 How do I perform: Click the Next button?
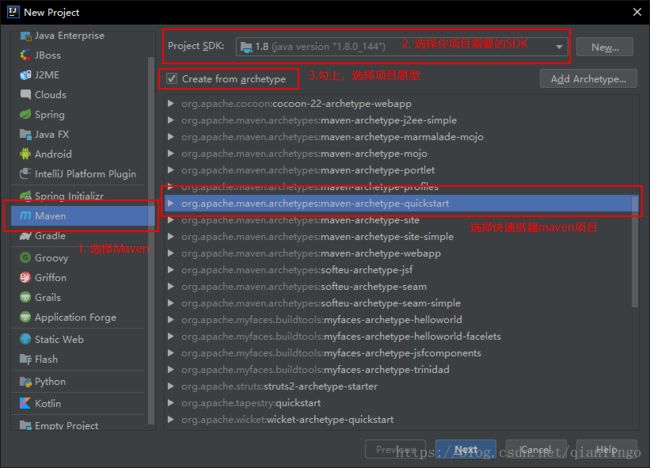[x=466, y=449]
